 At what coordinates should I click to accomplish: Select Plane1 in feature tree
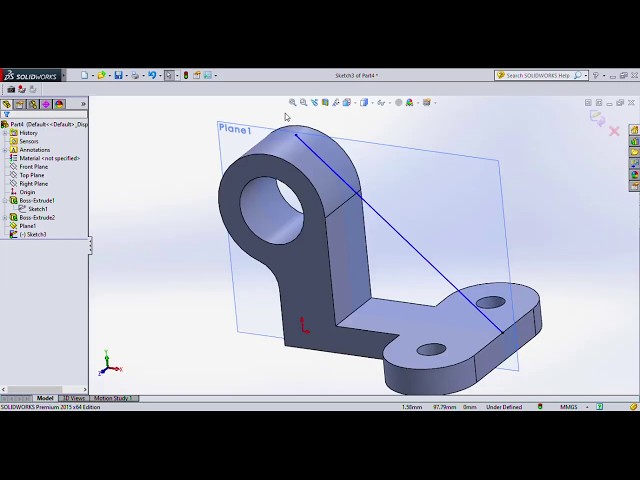coord(23,226)
